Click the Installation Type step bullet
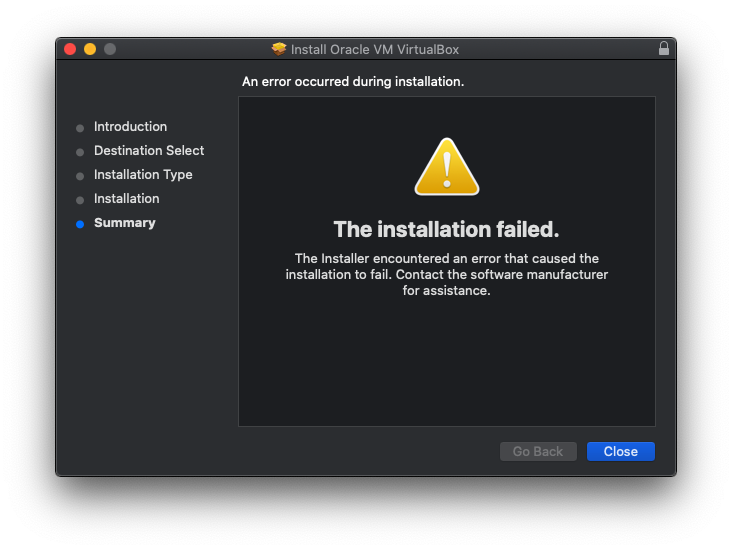This screenshot has width=732, height=550. 80,176
